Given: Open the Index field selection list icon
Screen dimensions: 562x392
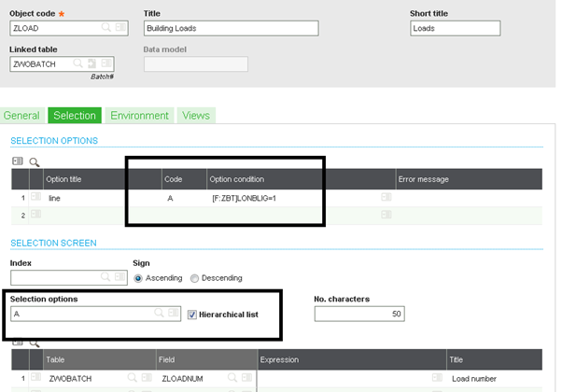Looking at the screenshot, I should tap(120, 278).
